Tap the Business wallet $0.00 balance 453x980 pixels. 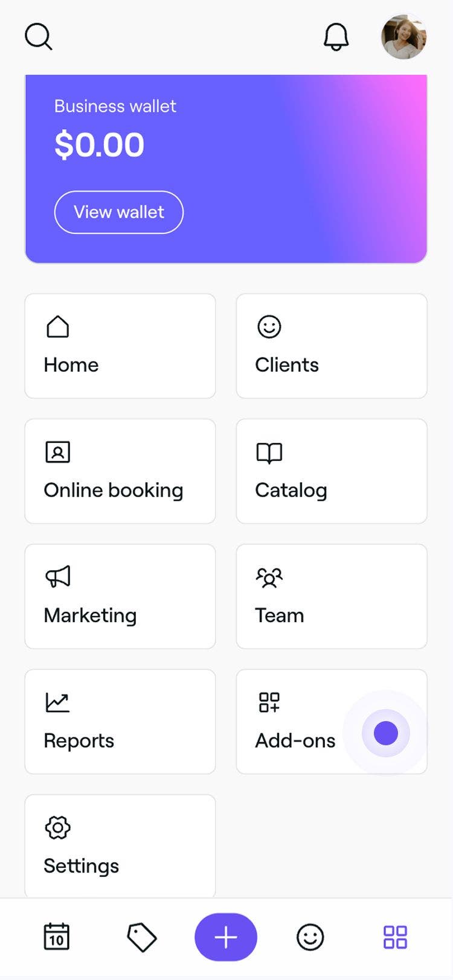point(100,145)
